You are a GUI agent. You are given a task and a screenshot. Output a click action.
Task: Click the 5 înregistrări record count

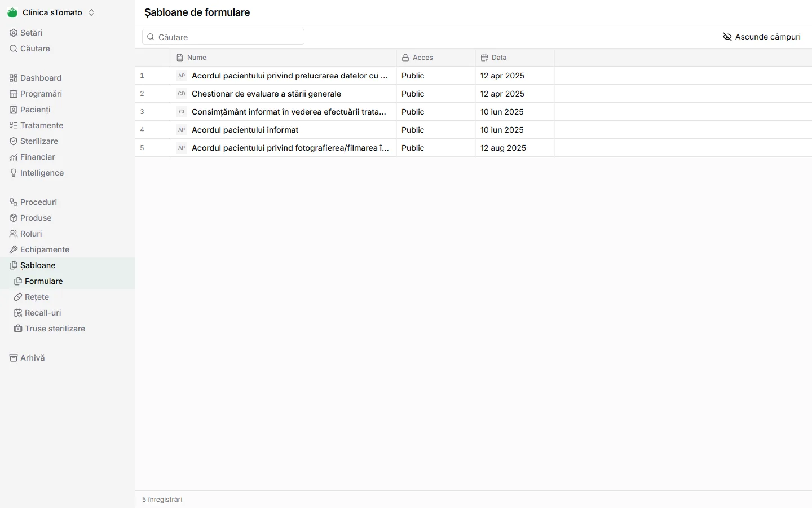tap(162, 500)
